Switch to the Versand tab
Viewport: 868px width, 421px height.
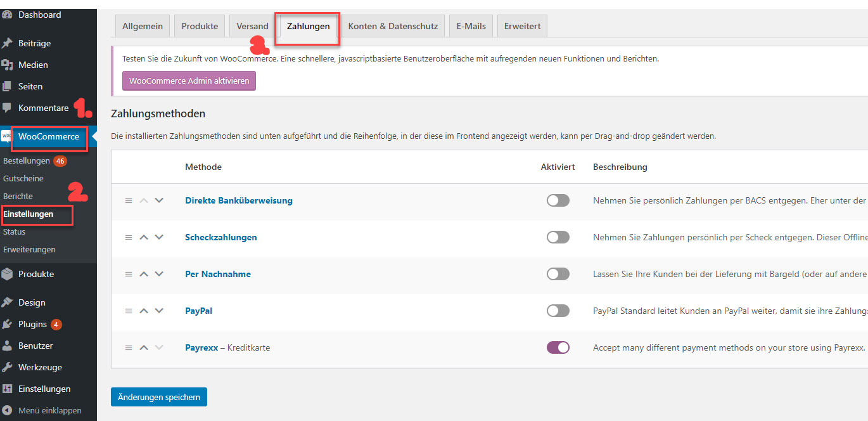pos(252,26)
